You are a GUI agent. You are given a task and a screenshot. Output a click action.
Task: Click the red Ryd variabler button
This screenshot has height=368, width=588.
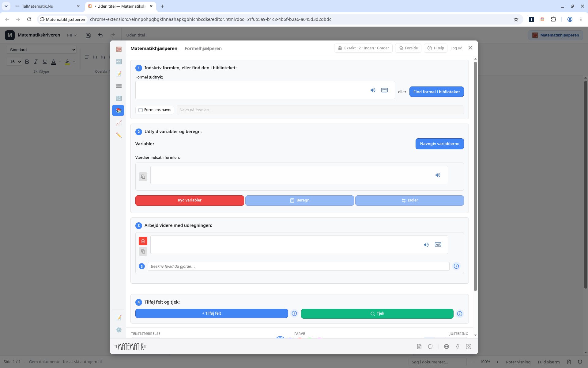(190, 201)
